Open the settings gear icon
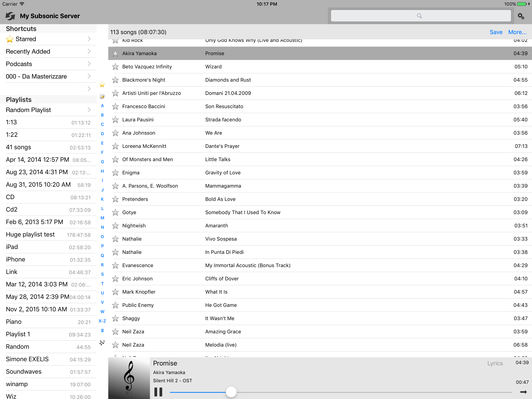 [521, 16]
